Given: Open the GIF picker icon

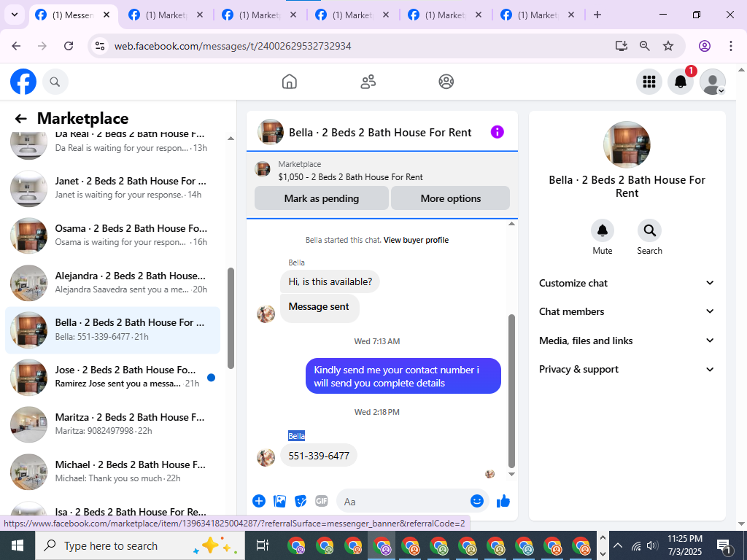Looking at the screenshot, I should point(322,501).
